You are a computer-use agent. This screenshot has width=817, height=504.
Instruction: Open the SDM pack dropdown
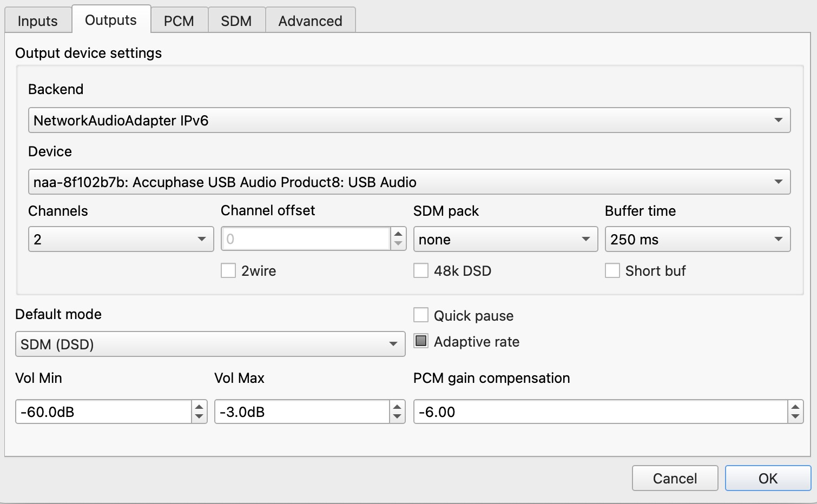point(505,239)
